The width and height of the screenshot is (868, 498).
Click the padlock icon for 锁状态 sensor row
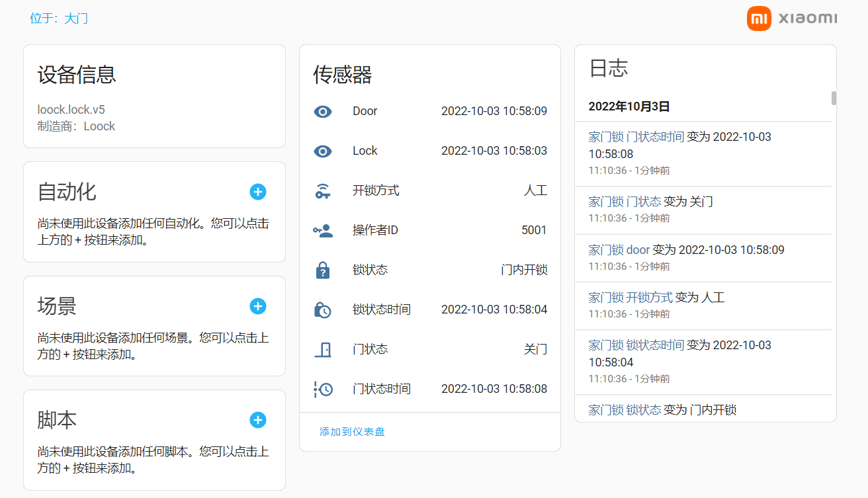pyautogui.click(x=322, y=270)
